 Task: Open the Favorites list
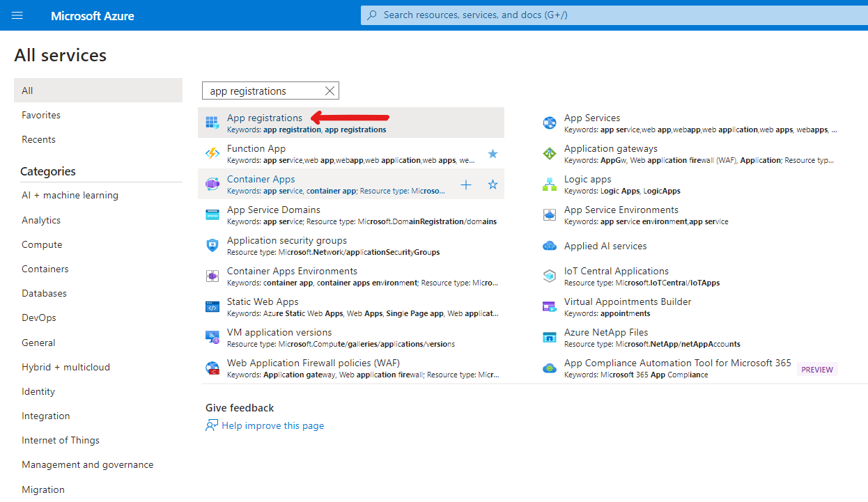coord(41,115)
